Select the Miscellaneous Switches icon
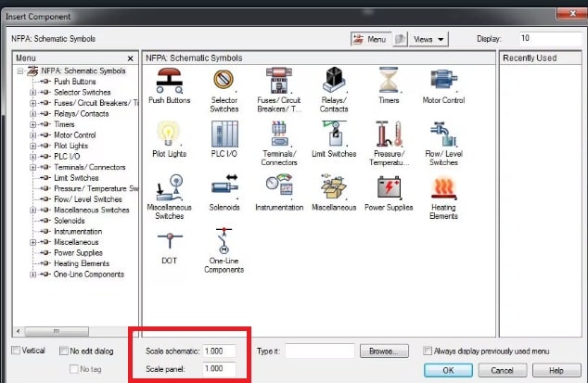Viewport: 588px width, 383px height. tap(170, 187)
